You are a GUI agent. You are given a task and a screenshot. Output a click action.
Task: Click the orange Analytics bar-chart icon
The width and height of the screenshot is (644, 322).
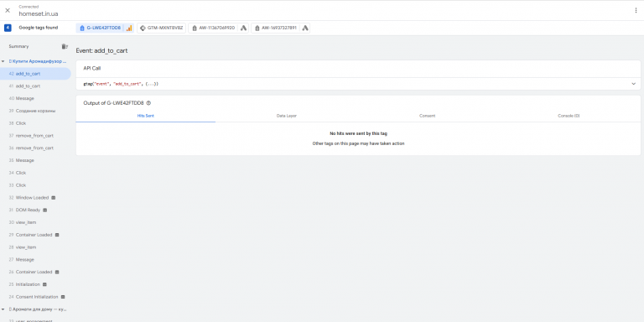pyautogui.click(x=129, y=28)
